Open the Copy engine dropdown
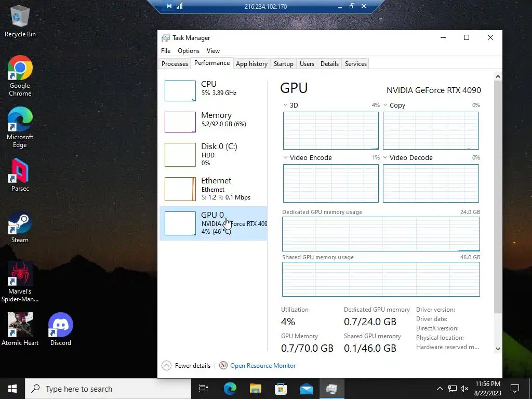The width and height of the screenshot is (532, 399). pyautogui.click(x=385, y=105)
